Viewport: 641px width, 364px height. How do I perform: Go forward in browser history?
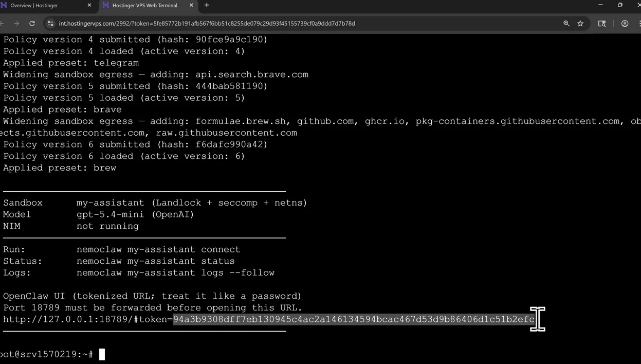coord(16,24)
